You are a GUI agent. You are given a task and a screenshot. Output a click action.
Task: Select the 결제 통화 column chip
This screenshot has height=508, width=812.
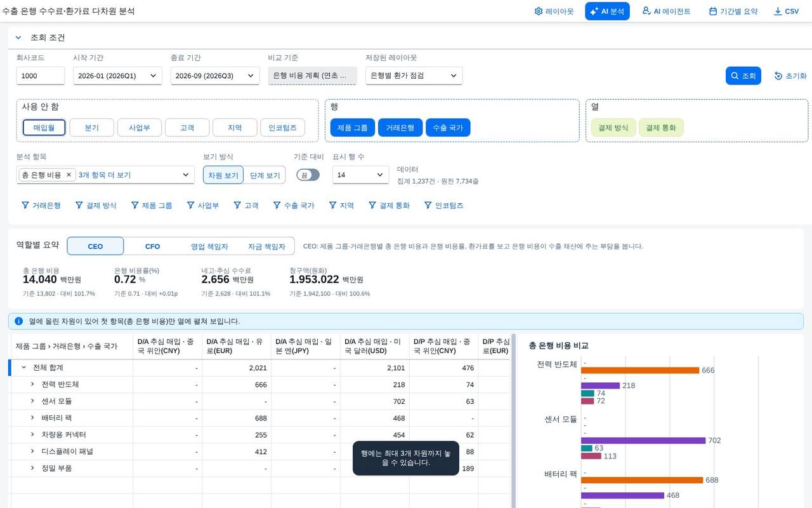661,128
